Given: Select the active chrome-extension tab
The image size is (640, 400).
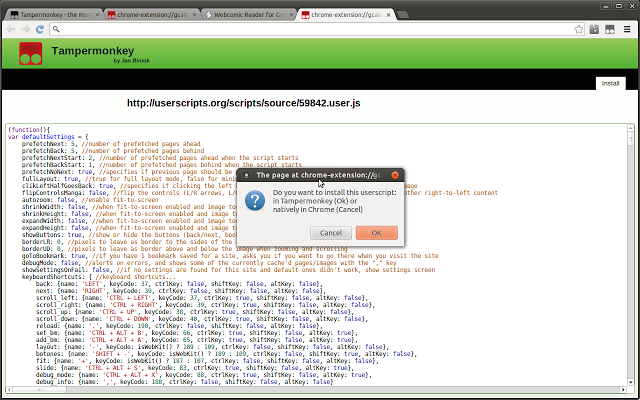Looking at the screenshot, I should click(345, 15).
